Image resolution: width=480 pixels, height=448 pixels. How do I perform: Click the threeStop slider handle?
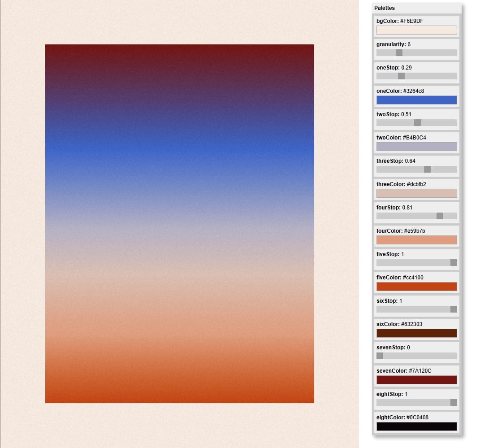click(428, 169)
